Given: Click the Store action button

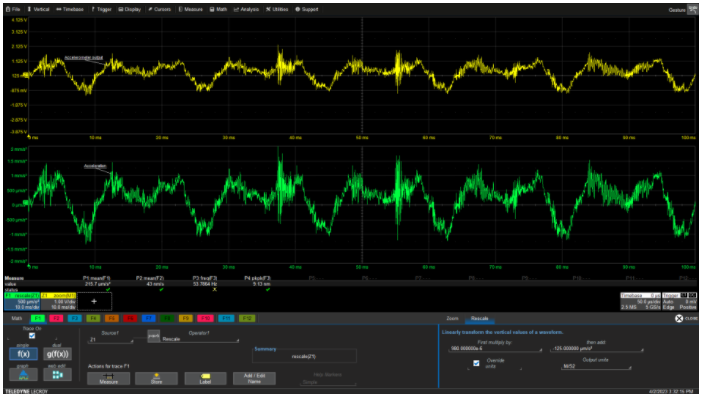Looking at the screenshot, I should pos(156,378).
